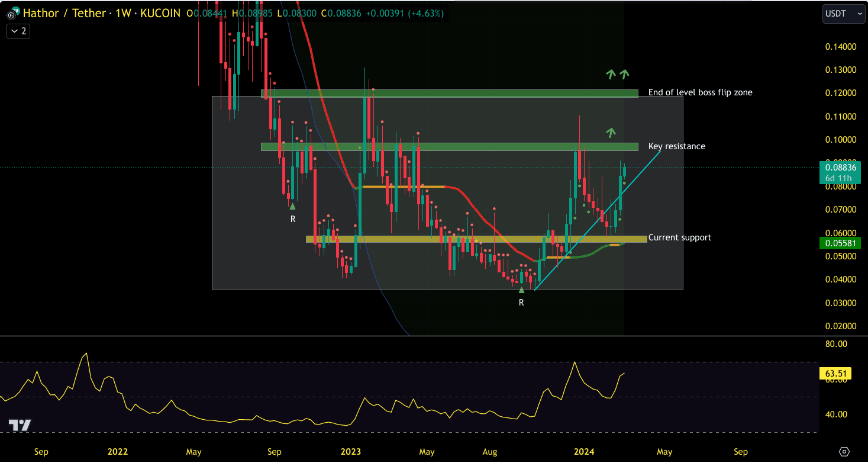The width and height of the screenshot is (868, 463).
Task: Select the green Key resistance zone rectangle
Action: 450,147
